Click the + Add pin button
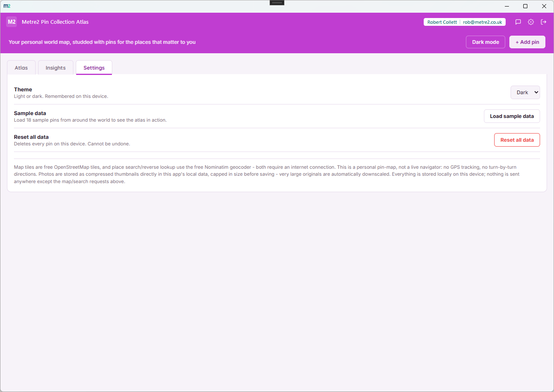 [x=527, y=42]
